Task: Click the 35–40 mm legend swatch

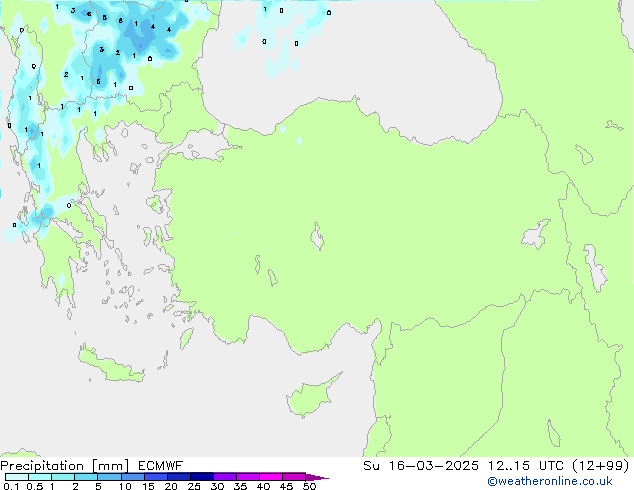Action: click(x=247, y=477)
